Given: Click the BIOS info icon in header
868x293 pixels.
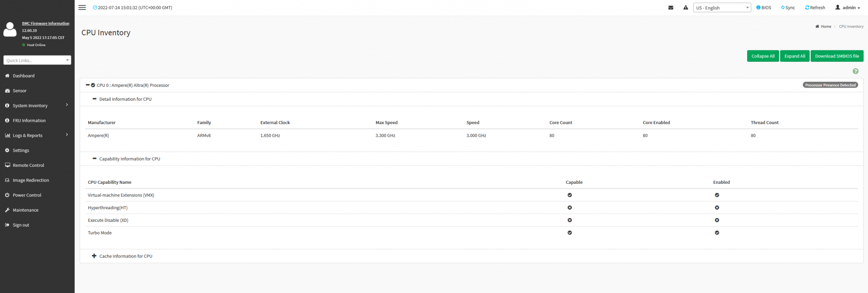Looking at the screenshot, I should click(x=759, y=8).
